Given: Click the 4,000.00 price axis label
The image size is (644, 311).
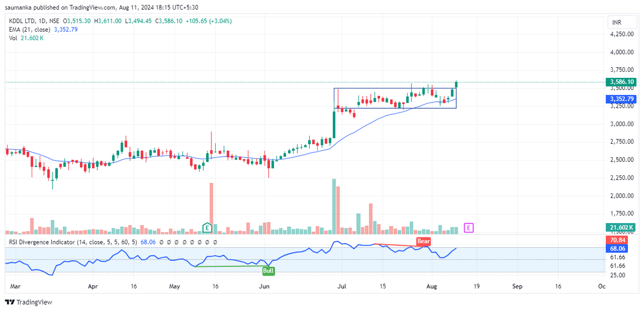Looking at the screenshot, I should click(x=621, y=53).
